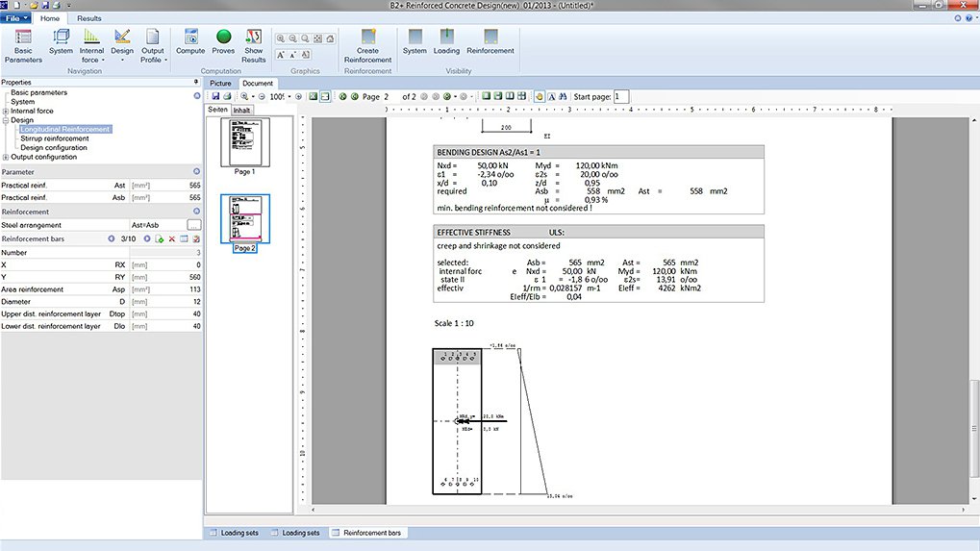This screenshot has height=551, width=980.
Task: Select System in the Properties tree
Action: pyautogui.click(x=22, y=102)
